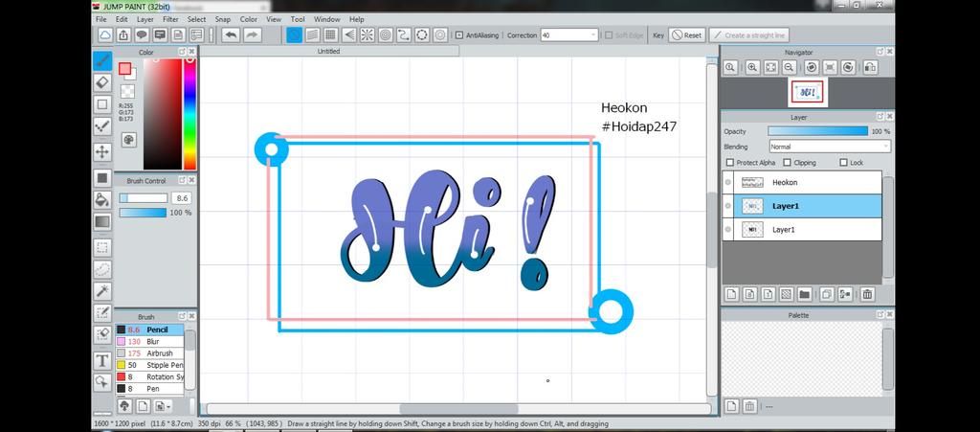Click the rainbow hue bar in the Color panel

click(x=189, y=114)
